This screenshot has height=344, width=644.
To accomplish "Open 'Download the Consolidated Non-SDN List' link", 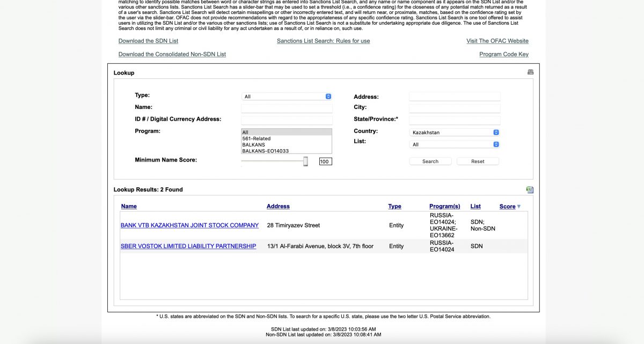I will (172, 54).
